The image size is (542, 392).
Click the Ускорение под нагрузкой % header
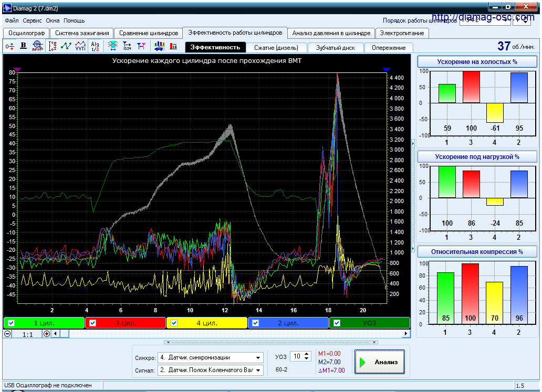(477, 157)
